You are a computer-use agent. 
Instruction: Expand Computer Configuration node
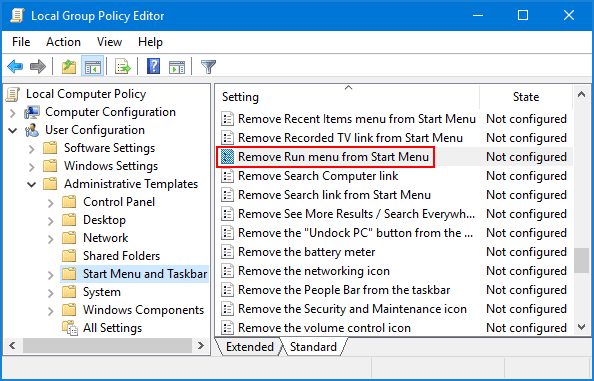13,113
